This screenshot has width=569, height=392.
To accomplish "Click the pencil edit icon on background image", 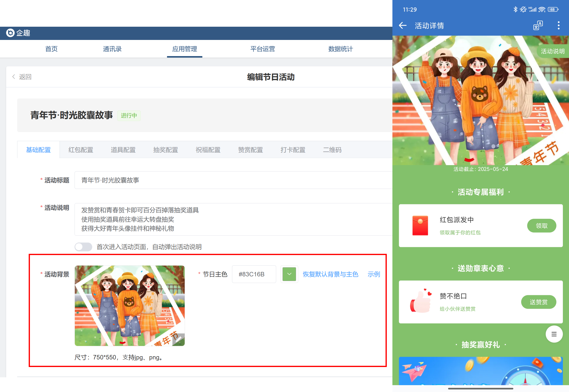I will coord(179,340).
